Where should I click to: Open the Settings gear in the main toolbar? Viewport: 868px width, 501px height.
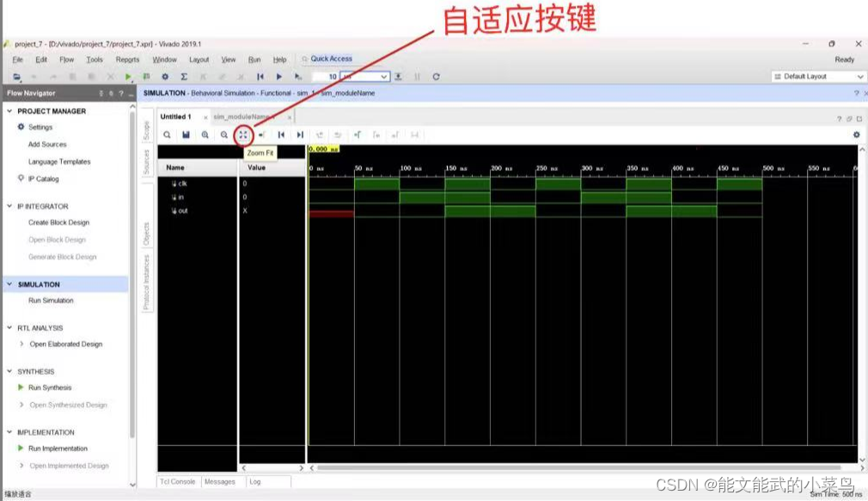point(165,76)
